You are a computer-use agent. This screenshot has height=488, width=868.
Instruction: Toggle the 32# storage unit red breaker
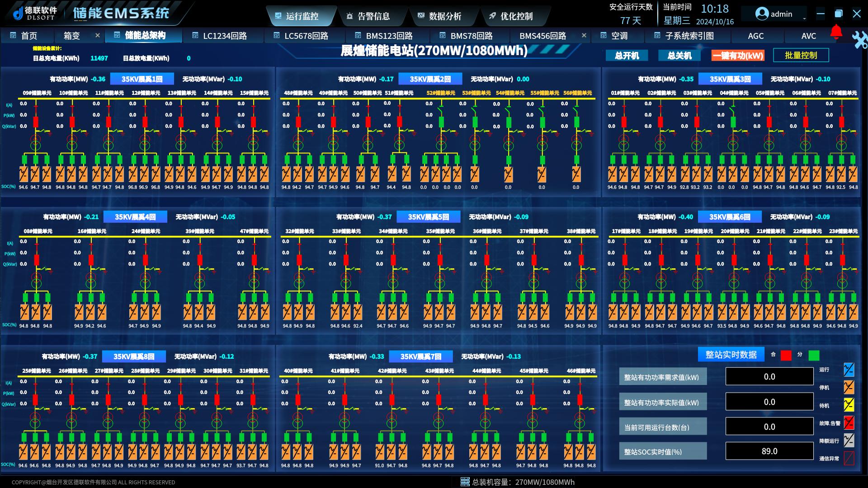pyautogui.click(x=299, y=260)
